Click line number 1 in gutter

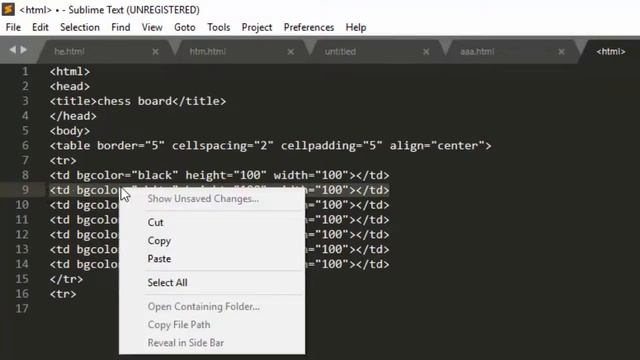tap(25, 71)
